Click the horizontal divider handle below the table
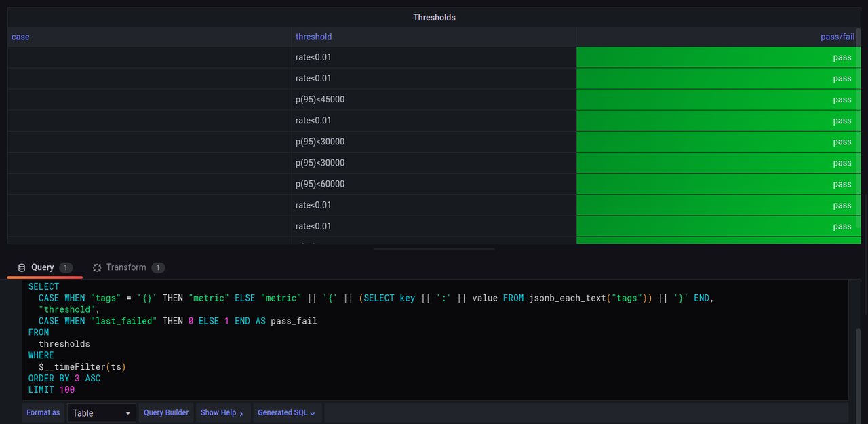Viewport: 868px width, 424px height. pos(434,249)
